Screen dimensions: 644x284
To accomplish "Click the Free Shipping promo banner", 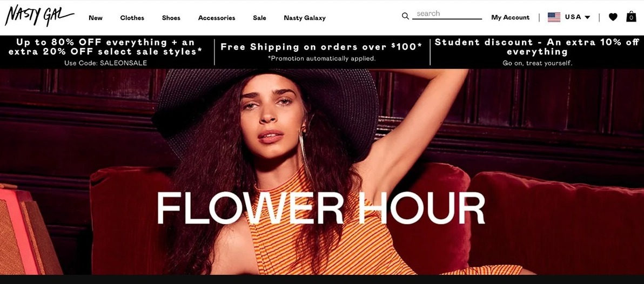I will 321,52.
